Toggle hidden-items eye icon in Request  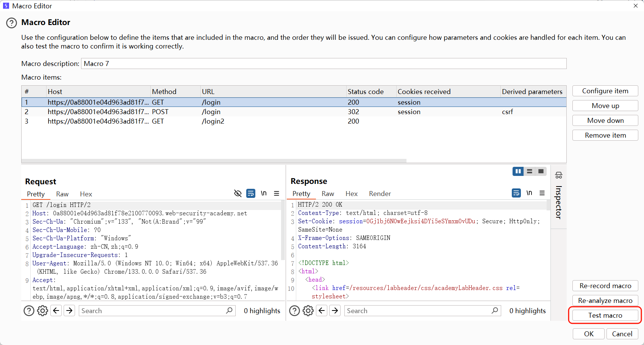click(238, 193)
